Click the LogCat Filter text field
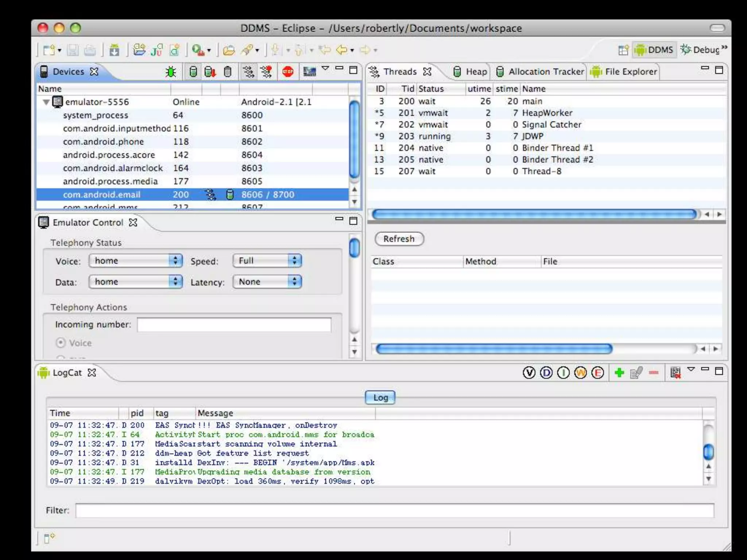 [x=394, y=510]
